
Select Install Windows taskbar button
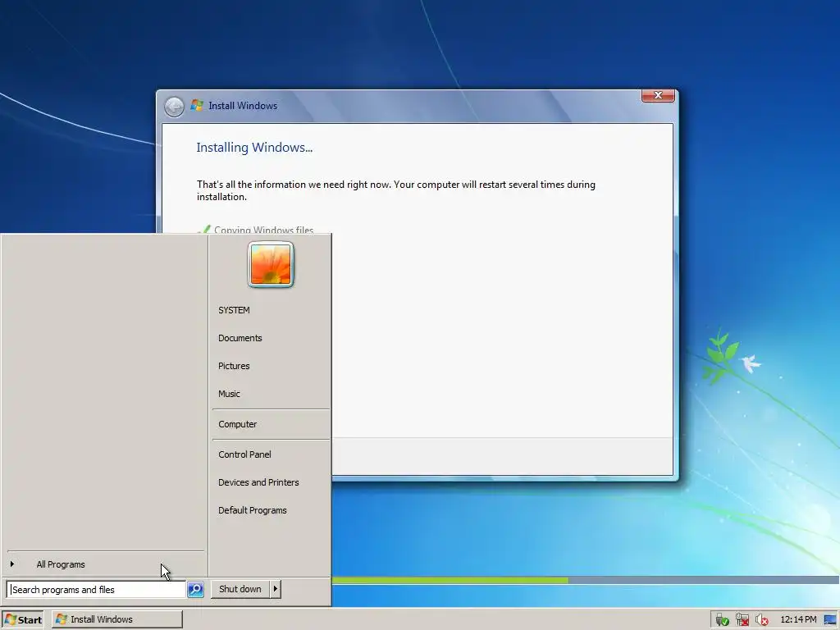pos(116,619)
